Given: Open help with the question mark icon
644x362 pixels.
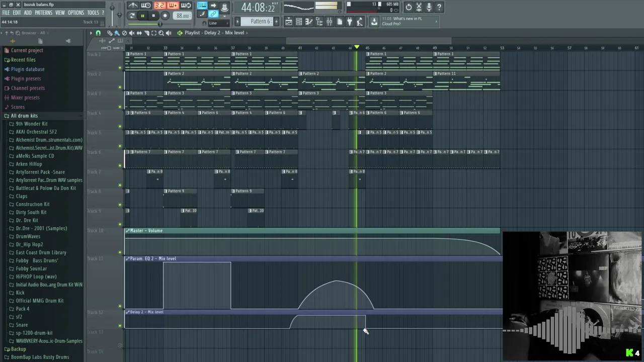Looking at the screenshot, I should click(439, 7).
